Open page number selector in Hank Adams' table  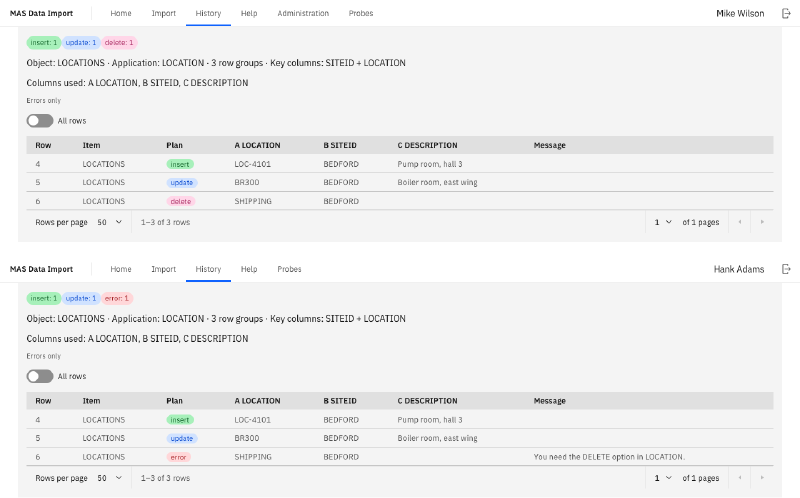(x=663, y=478)
